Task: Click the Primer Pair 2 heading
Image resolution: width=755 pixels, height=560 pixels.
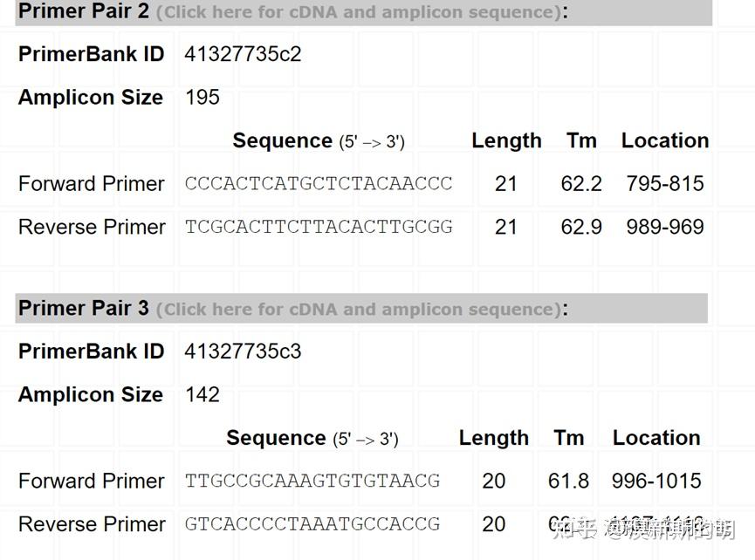Action: click(83, 11)
